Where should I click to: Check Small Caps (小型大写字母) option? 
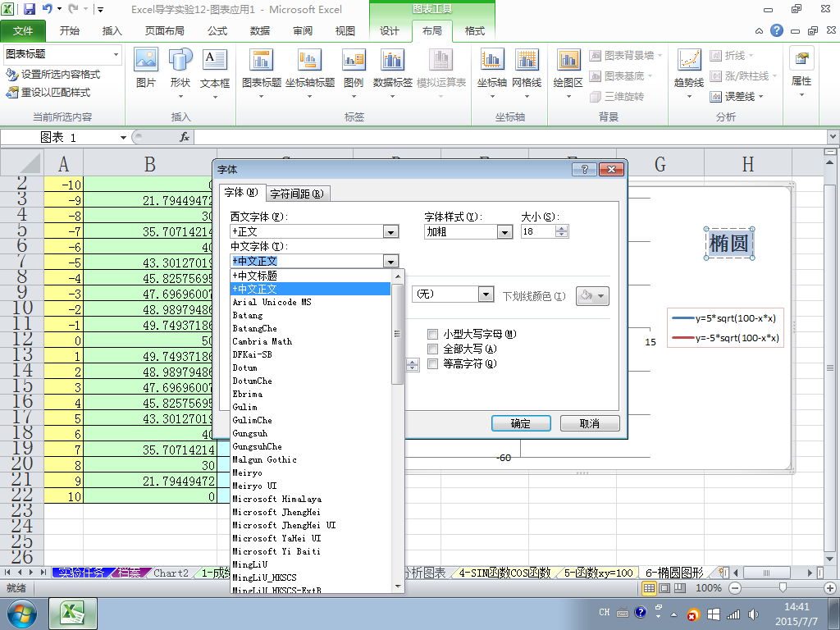click(x=433, y=335)
